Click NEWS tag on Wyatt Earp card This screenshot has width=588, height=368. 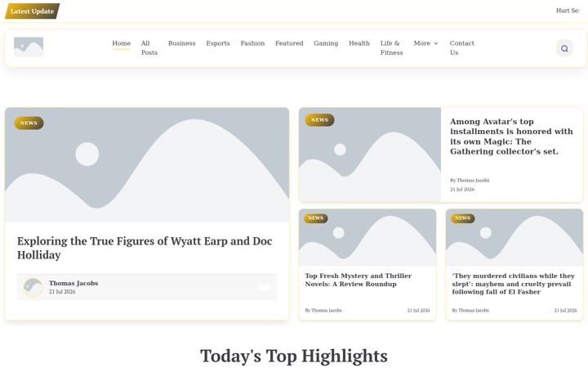[29, 123]
